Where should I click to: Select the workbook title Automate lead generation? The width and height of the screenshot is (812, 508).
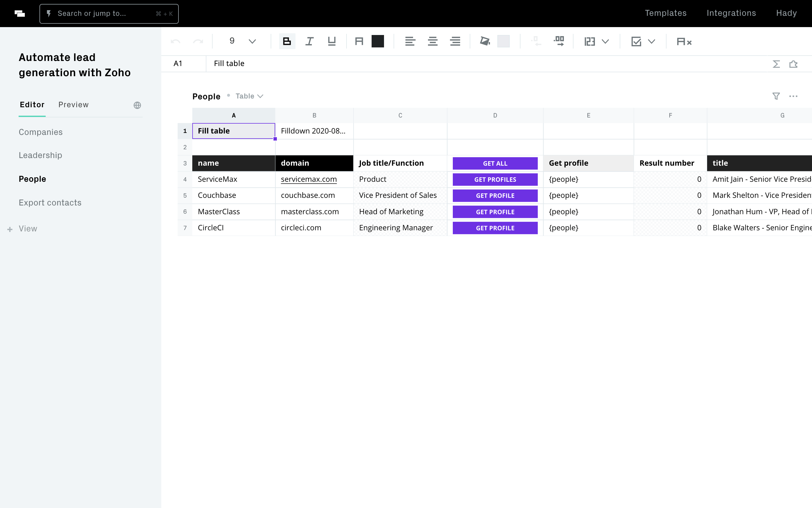[x=74, y=65]
